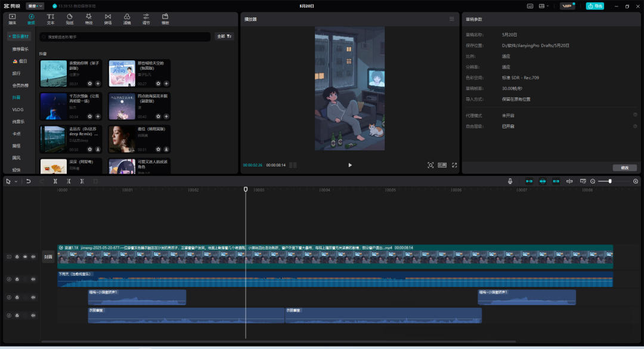Lock the 衣服摩擦 audio track

[17, 315]
